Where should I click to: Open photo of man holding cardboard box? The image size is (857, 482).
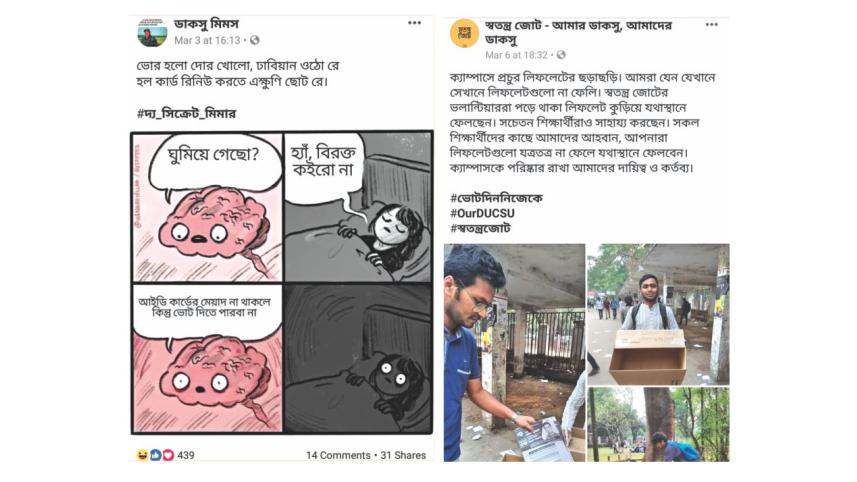[658, 314]
